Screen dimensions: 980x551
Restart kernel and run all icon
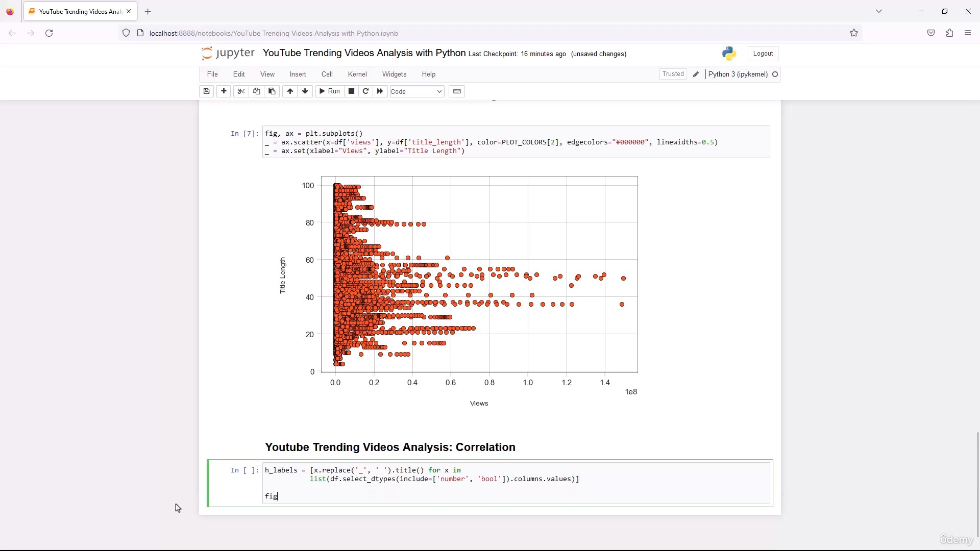(380, 91)
